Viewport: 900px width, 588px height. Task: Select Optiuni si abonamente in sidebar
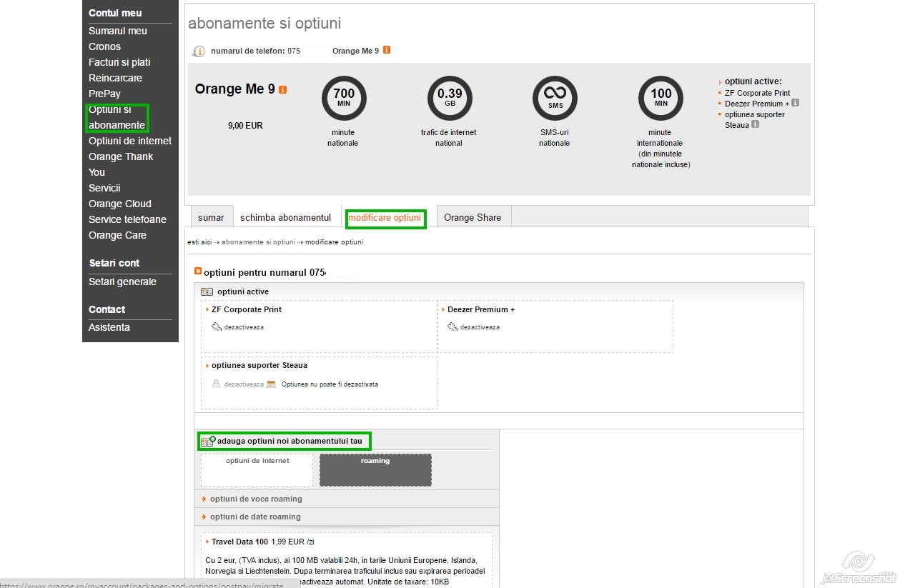tap(117, 117)
